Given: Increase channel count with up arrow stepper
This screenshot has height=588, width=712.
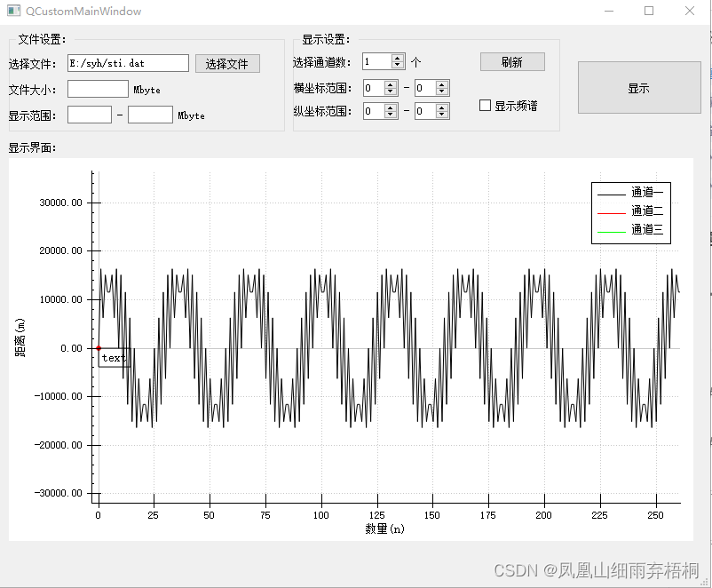Looking at the screenshot, I should click(395, 57).
